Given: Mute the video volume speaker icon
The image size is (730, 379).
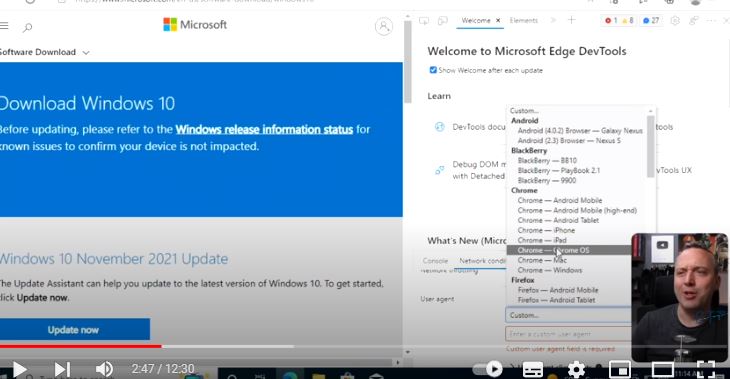Looking at the screenshot, I should tap(104, 369).
